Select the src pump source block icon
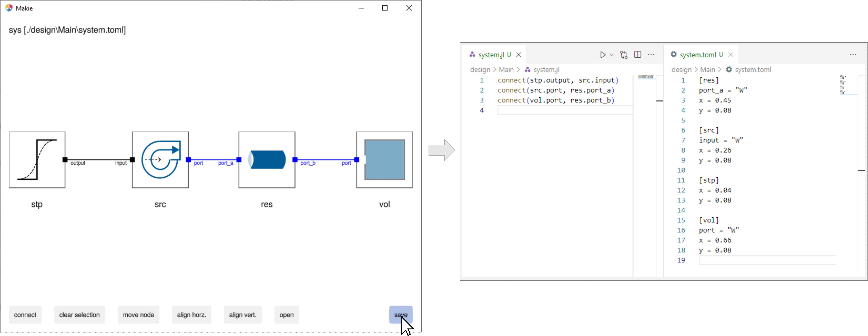The image size is (868, 336). tap(160, 160)
